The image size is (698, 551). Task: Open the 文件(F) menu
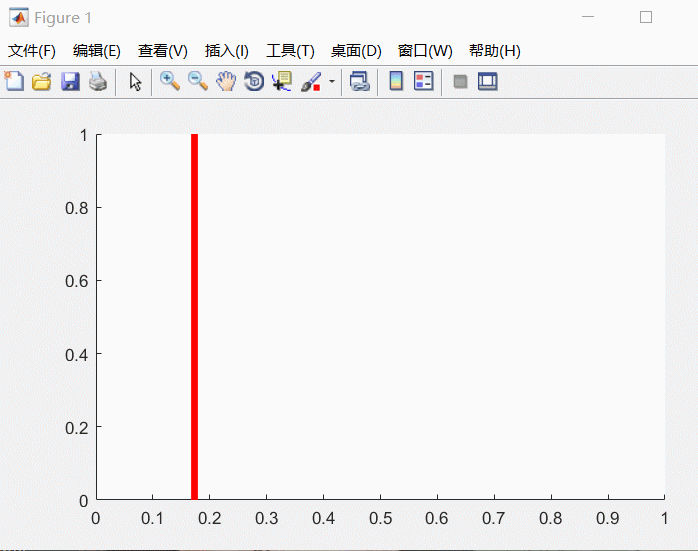pos(32,51)
